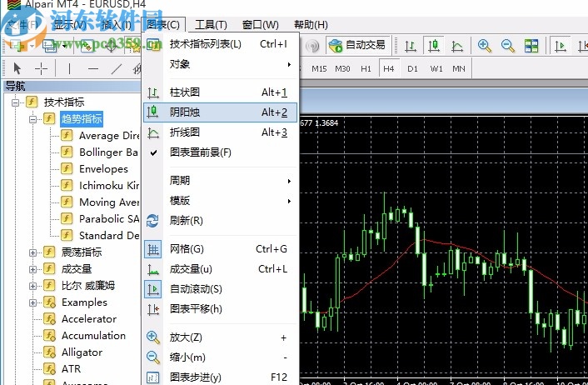Expand the 震荡指标 tree node

[33, 252]
